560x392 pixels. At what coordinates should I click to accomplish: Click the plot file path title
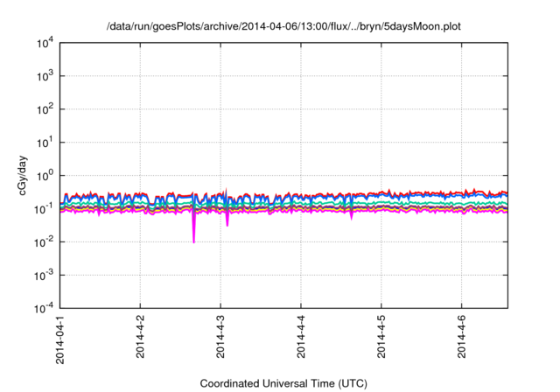[x=283, y=26]
